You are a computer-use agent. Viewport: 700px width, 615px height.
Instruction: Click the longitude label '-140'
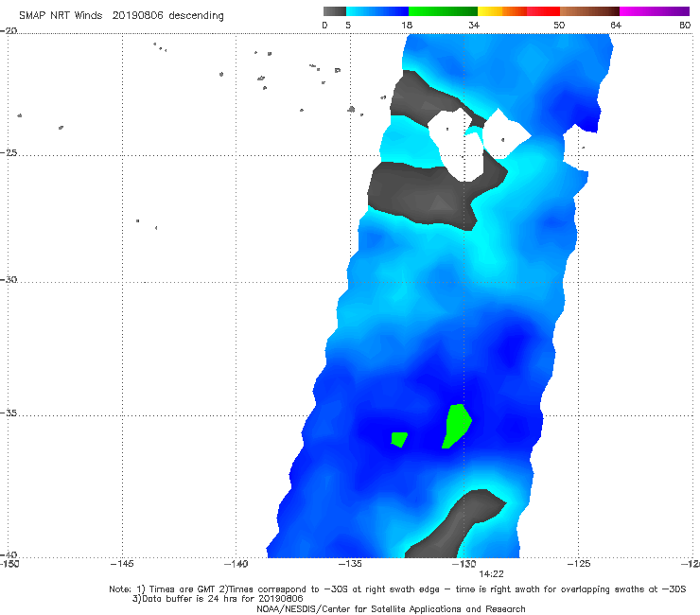pos(236,564)
